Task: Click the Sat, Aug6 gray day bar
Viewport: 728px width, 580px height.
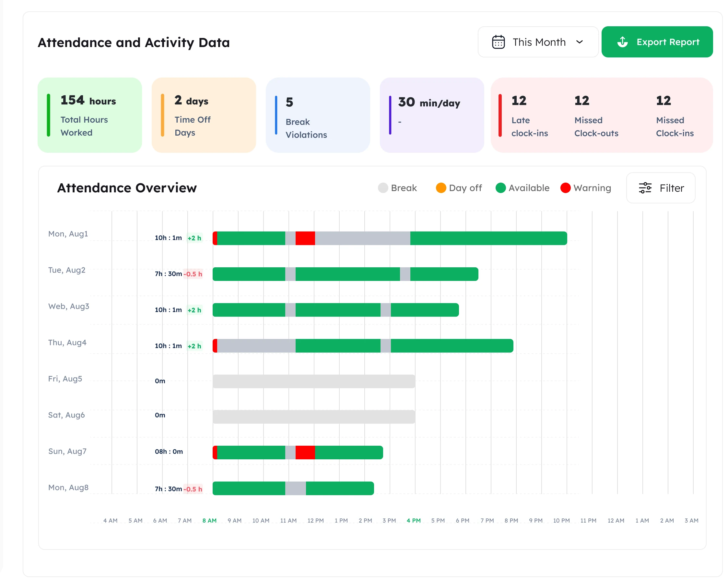Action: tap(314, 417)
